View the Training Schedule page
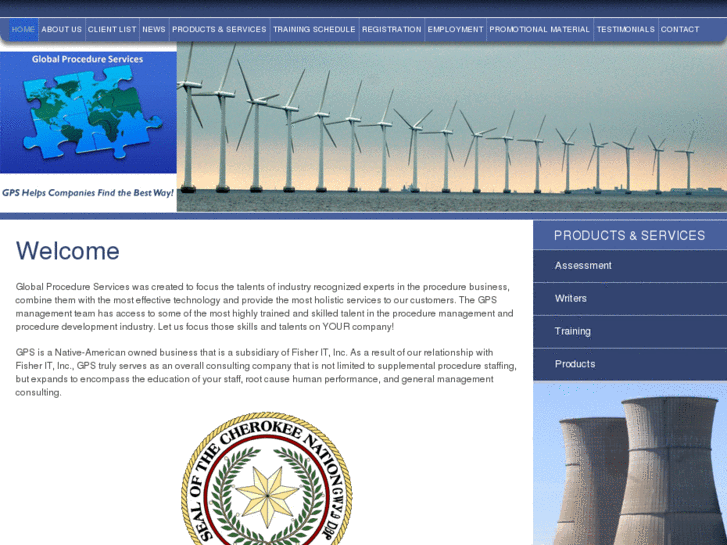Viewport: 727px width, 545px height. [x=314, y=29]
